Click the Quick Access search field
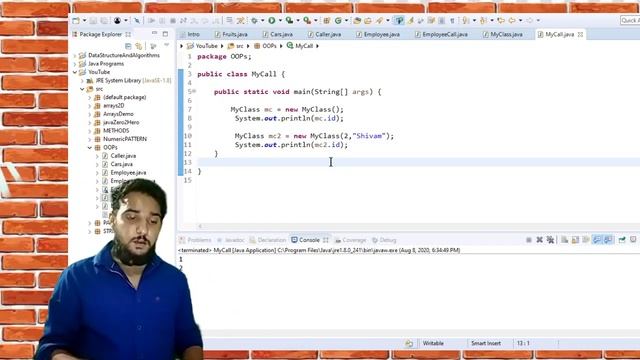Screen dimensions: 640x360 (x=630, y=20)
